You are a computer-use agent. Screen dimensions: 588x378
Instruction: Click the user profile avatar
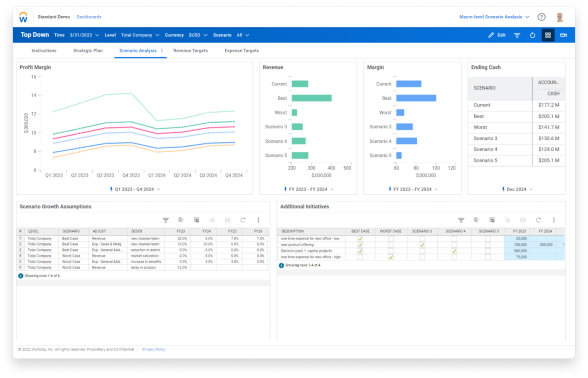tap(560, 17)
